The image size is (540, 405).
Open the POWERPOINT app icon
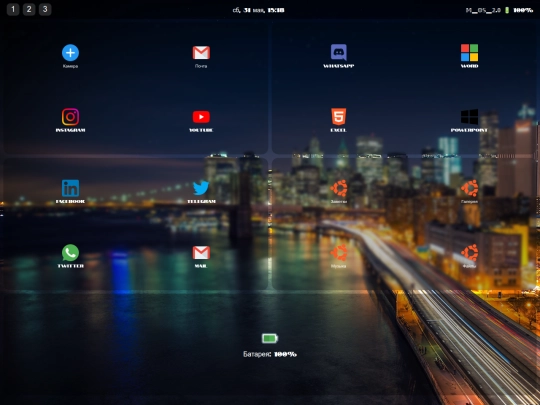[469, 117]
